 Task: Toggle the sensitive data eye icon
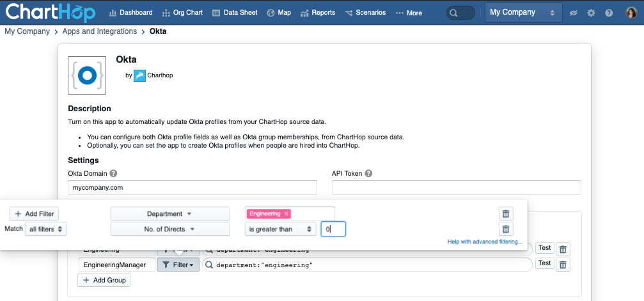click(x=574, y=13)
